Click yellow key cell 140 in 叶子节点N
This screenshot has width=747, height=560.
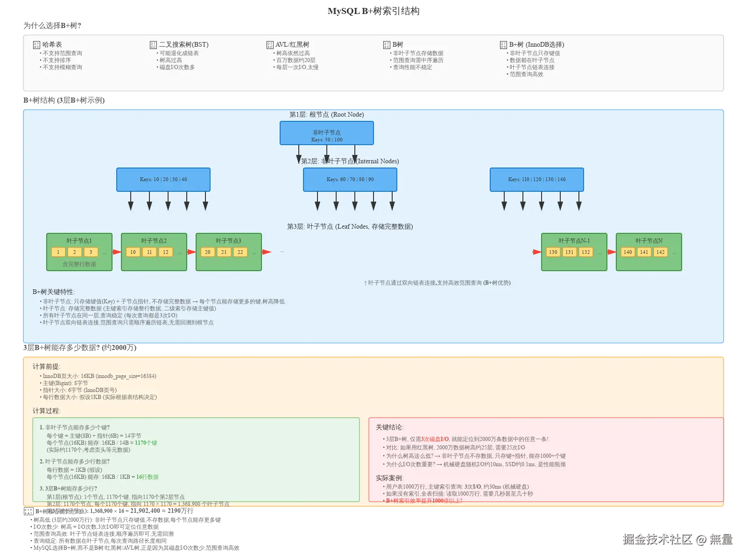(x=627, y=252)
